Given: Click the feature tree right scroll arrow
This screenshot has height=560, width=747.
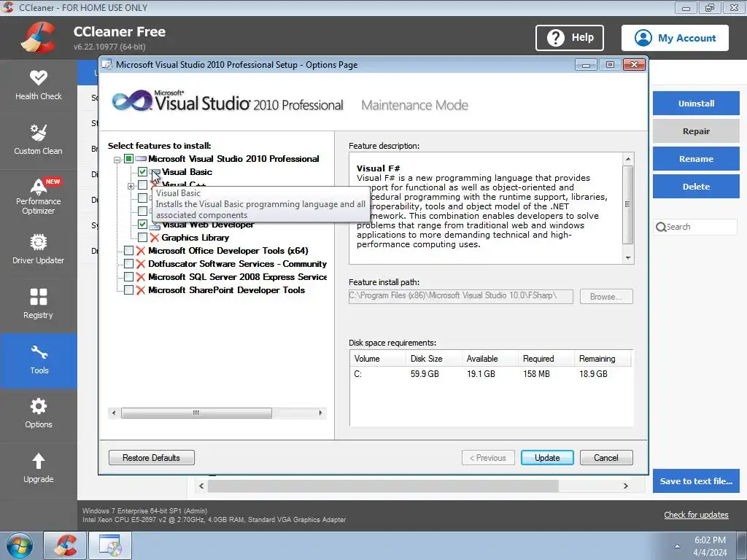Looking at the screenshot, I should pos(320,413).
